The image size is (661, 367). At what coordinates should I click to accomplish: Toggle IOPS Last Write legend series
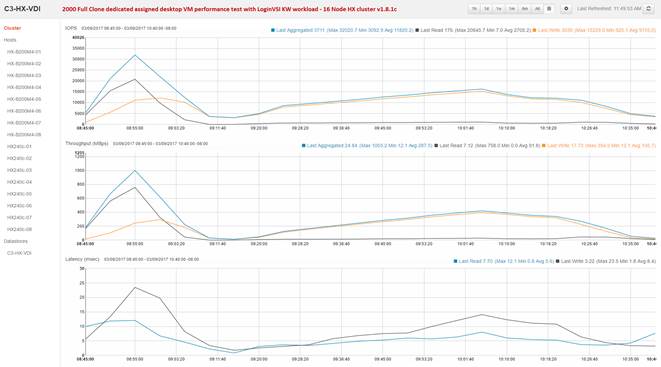tap(594, 30)
